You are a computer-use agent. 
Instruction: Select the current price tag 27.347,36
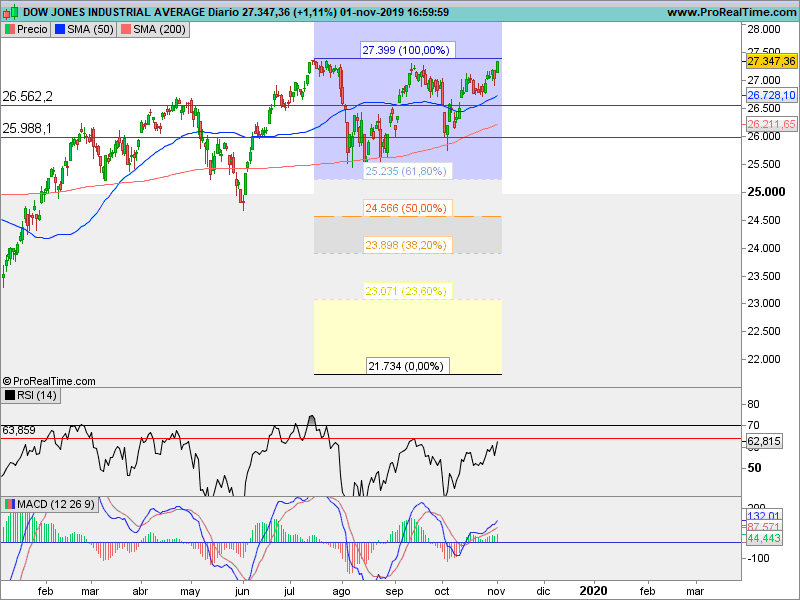point(771,61)
